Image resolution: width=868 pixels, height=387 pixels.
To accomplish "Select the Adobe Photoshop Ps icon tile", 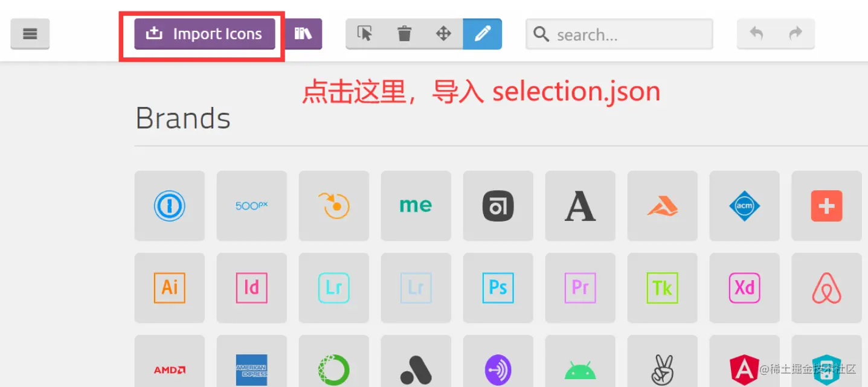I will [x=498, y=288].
